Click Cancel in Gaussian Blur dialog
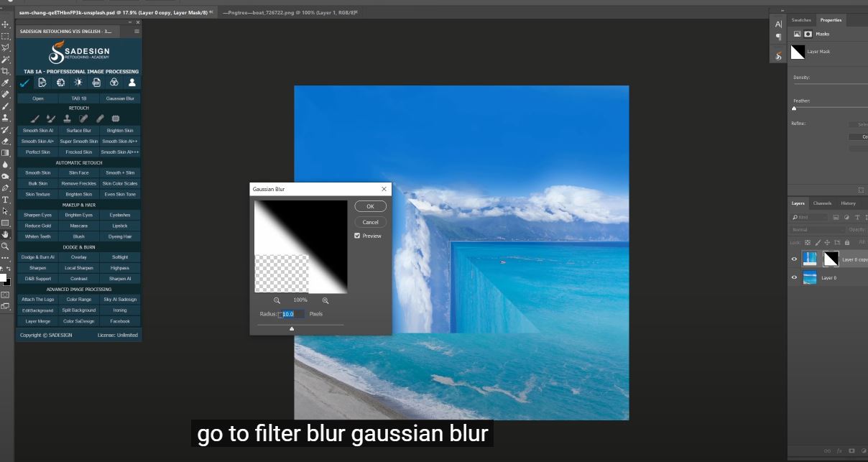The height and width of the screenshot is (462, 868). pos(370,222)
